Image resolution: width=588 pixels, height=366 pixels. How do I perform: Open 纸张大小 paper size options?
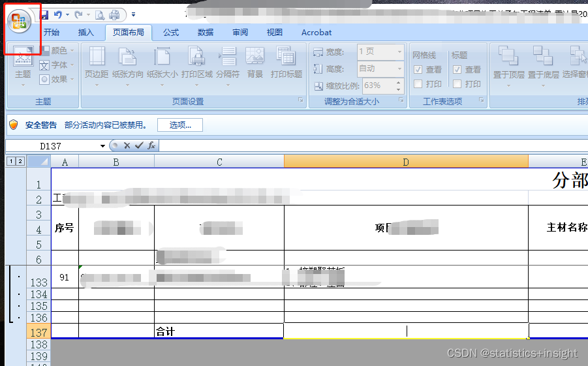pyautogui.click(x=162, y=67)
